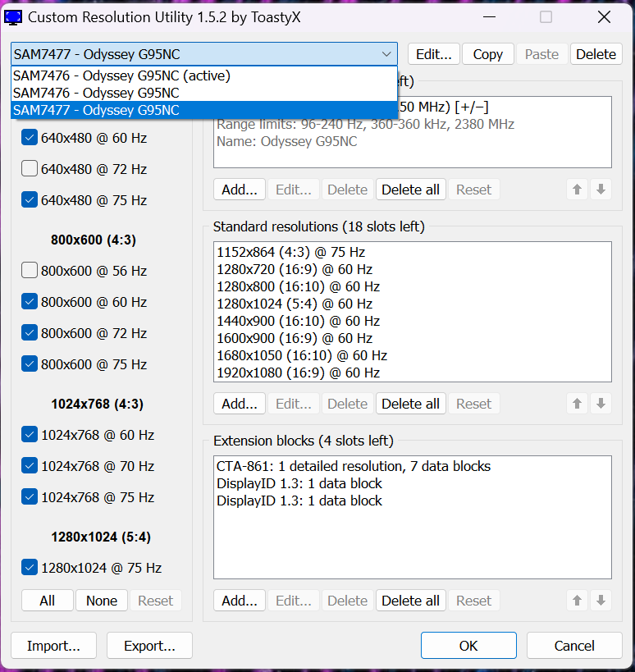Image resolution: width=635 pixels, height=672 pixels.
Task: Enable the 640x480 @ 72 Hz checkbox
Action: [x=30, y=169]
